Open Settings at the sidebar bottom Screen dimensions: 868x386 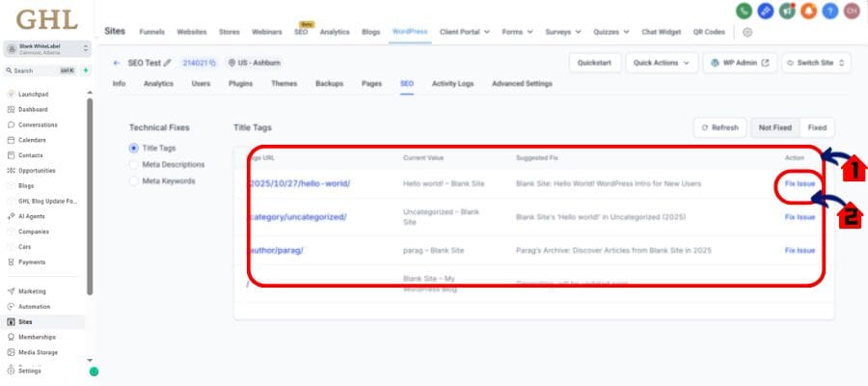29,372
